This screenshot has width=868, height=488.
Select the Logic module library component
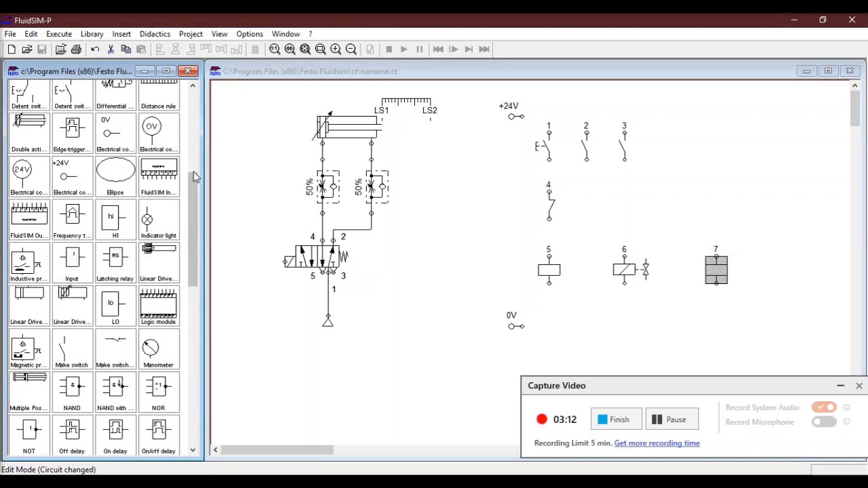[x=159, y=306]
